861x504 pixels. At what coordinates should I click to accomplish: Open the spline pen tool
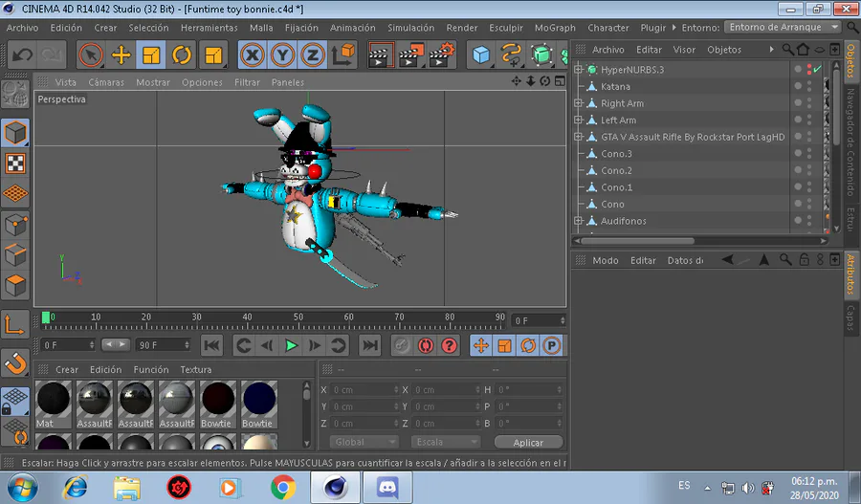pyautogui.click(x=511, y=55)
